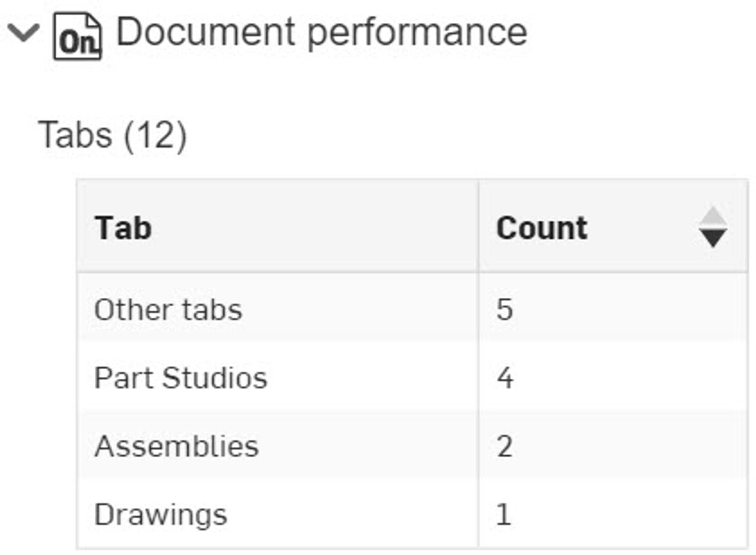Click the word Document in the title

206,32
